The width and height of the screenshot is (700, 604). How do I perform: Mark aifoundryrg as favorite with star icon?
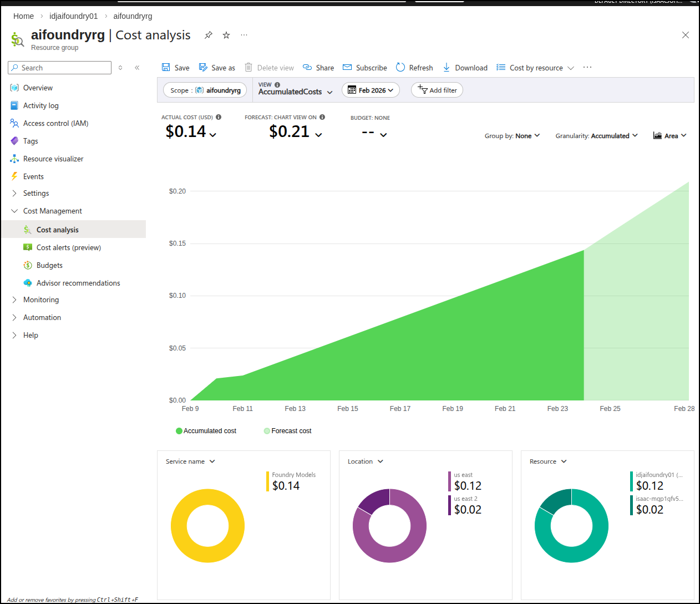(x=226, y=35)
